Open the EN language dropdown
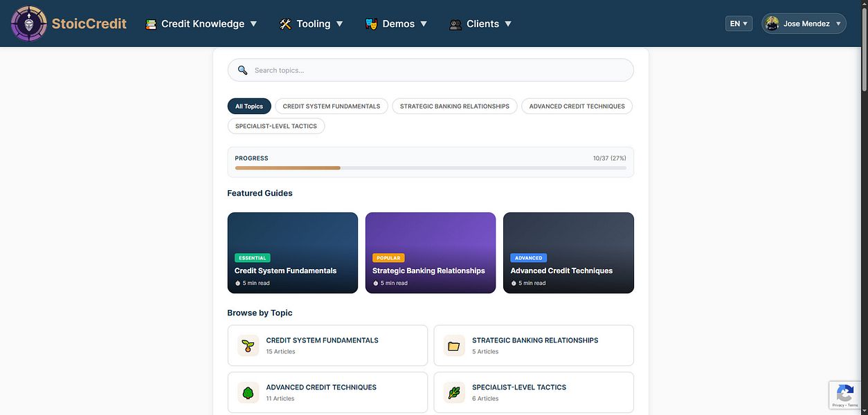The width and height of the screenshot is (868, 415). 738,23
